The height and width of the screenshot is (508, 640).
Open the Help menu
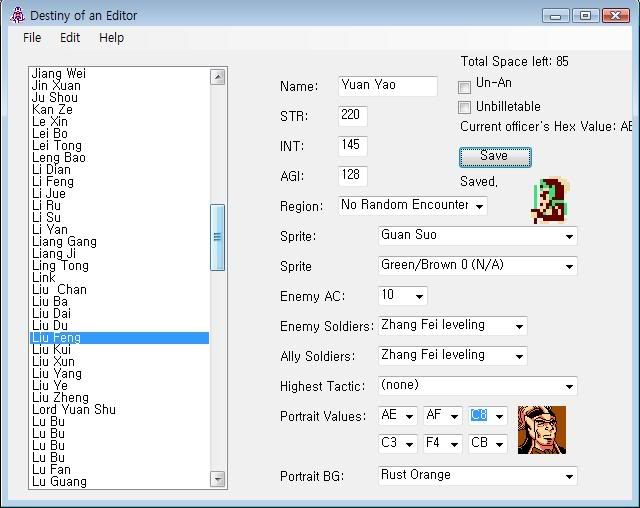tap(111, 37)
